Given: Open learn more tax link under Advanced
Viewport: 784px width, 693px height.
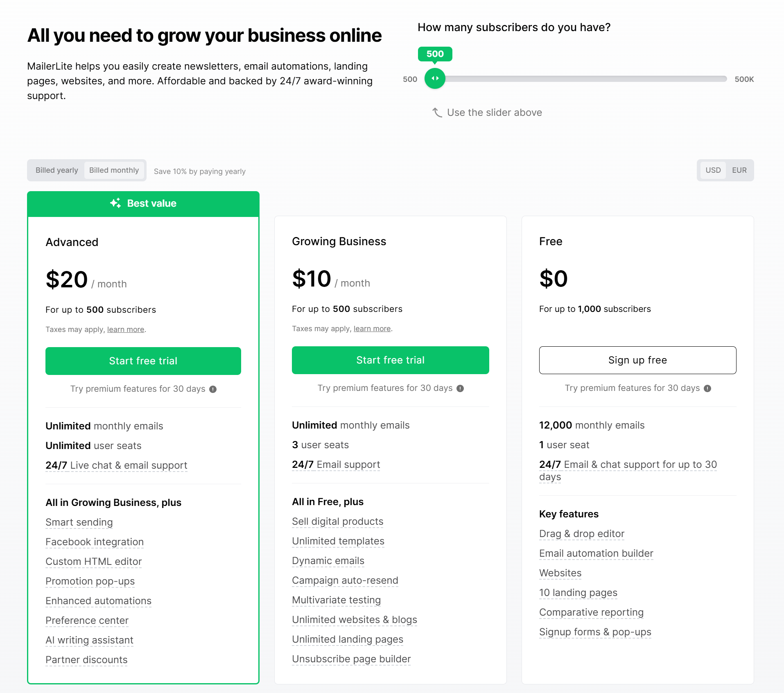Looking at the screenshot, I should coord(126,330).
